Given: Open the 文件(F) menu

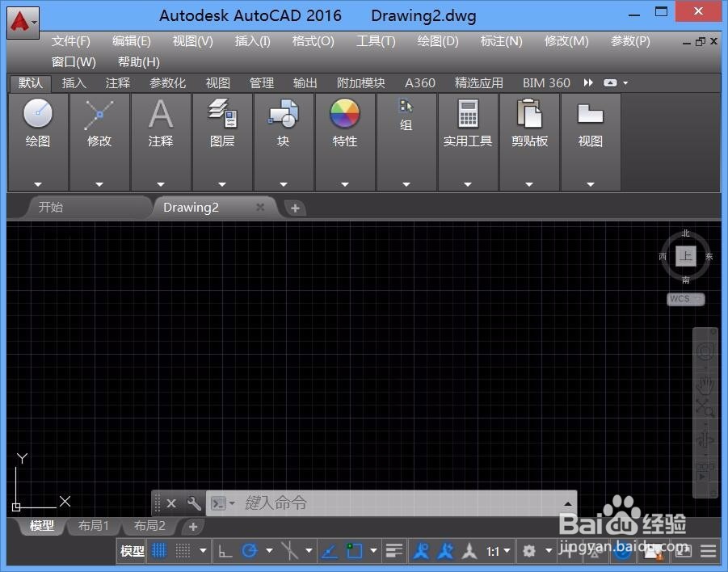Looking at the screenshot, I should (x=70, y=41).
